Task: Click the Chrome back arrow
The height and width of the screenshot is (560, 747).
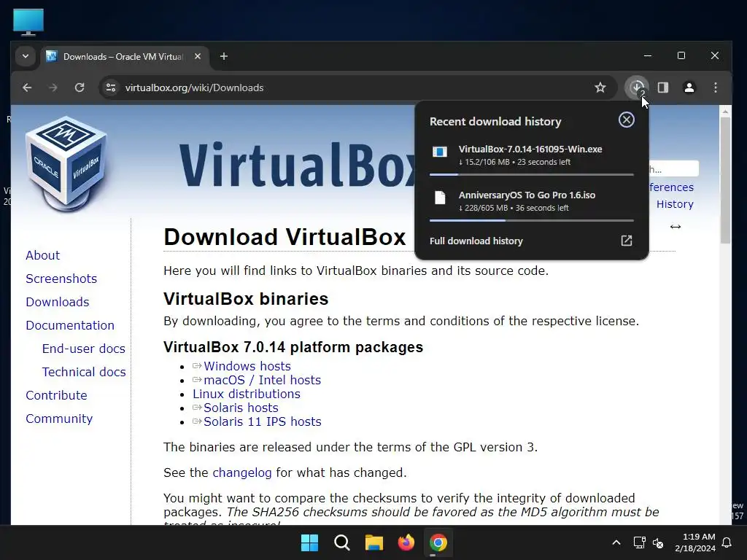Action: (27, 87)
